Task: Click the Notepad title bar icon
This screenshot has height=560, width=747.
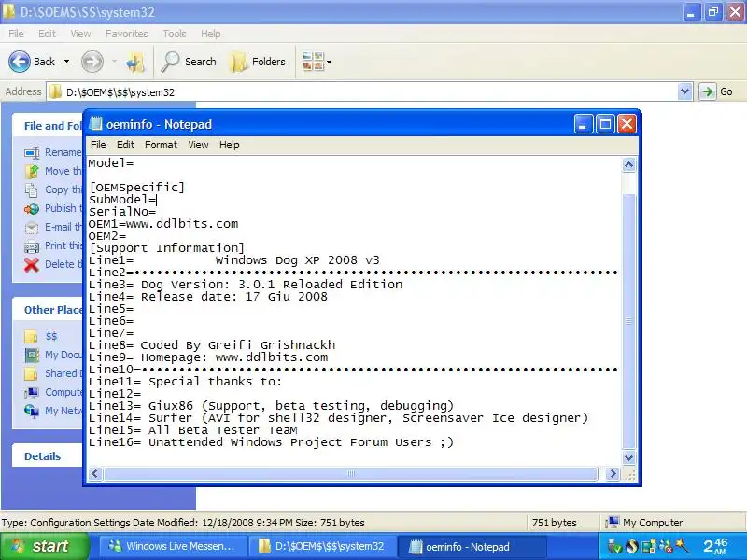Action: pos(96,124)
